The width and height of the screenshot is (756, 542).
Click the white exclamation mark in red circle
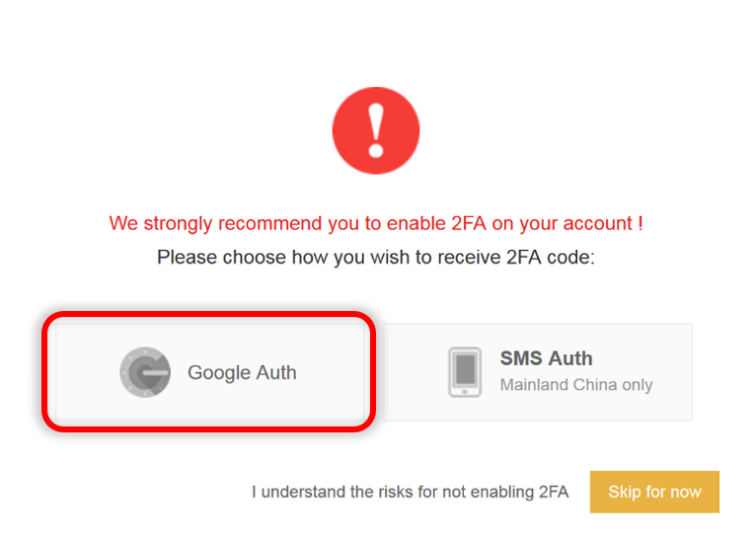pyautogui.click(x=375, y=128)
